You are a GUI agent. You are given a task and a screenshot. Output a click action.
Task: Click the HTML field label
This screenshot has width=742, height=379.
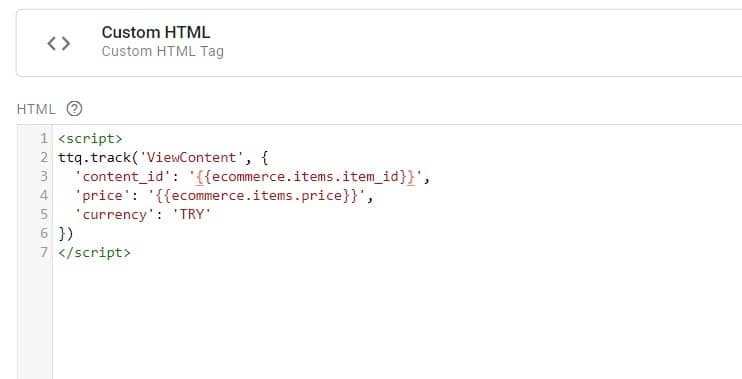36,109
